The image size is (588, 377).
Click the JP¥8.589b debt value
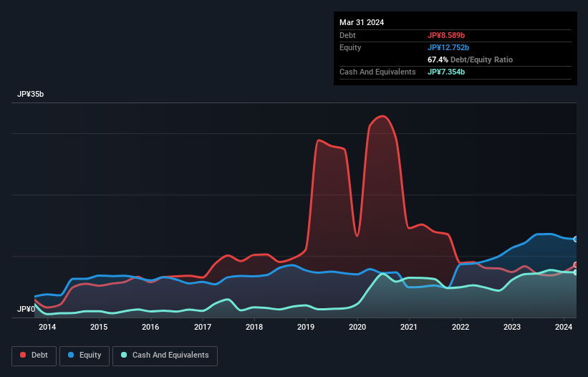pyautogui.click(x=446, y=35)
